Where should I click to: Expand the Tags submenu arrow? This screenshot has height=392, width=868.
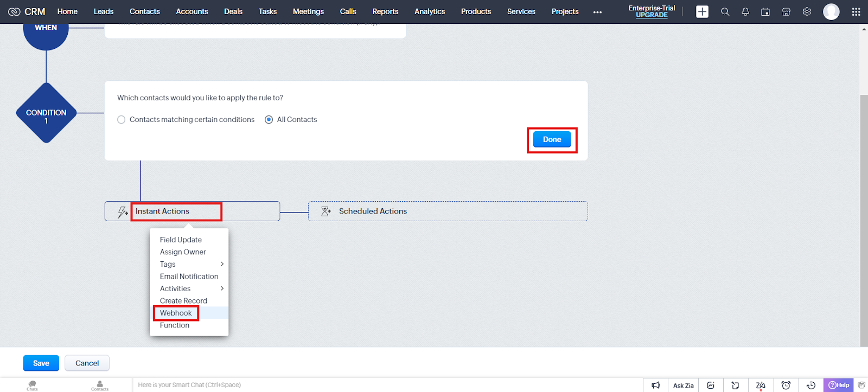222,264
